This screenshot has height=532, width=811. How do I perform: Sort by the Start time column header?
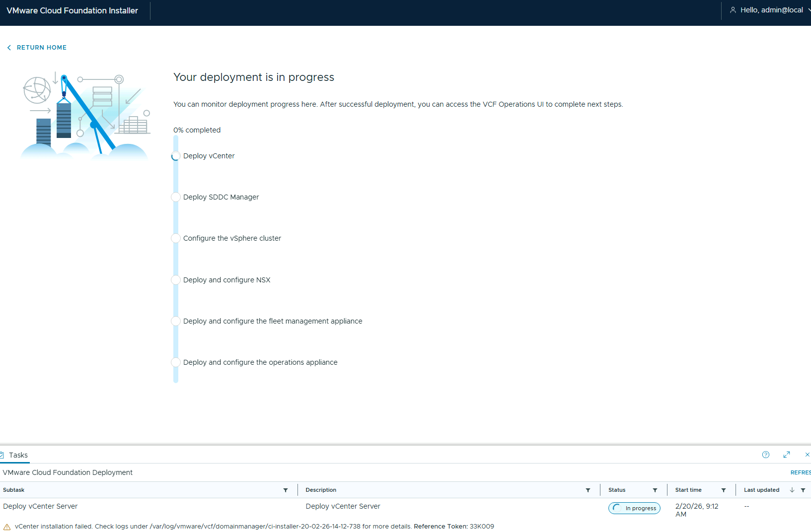[x=688, y=490]
